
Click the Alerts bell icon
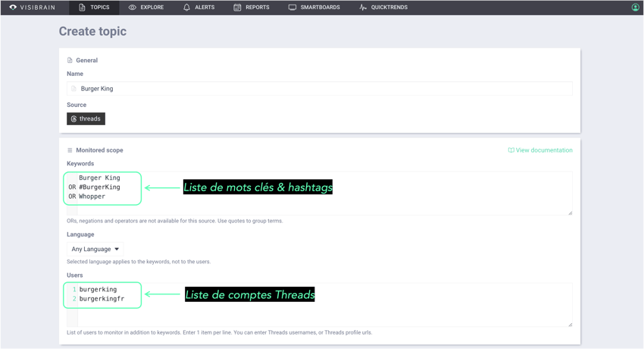[x=187, y=8]
